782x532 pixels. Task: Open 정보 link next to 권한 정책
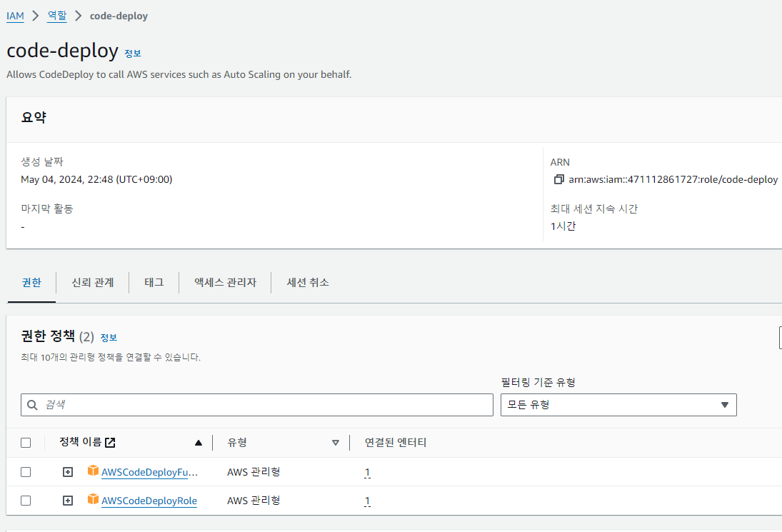[x=109, y=338]
